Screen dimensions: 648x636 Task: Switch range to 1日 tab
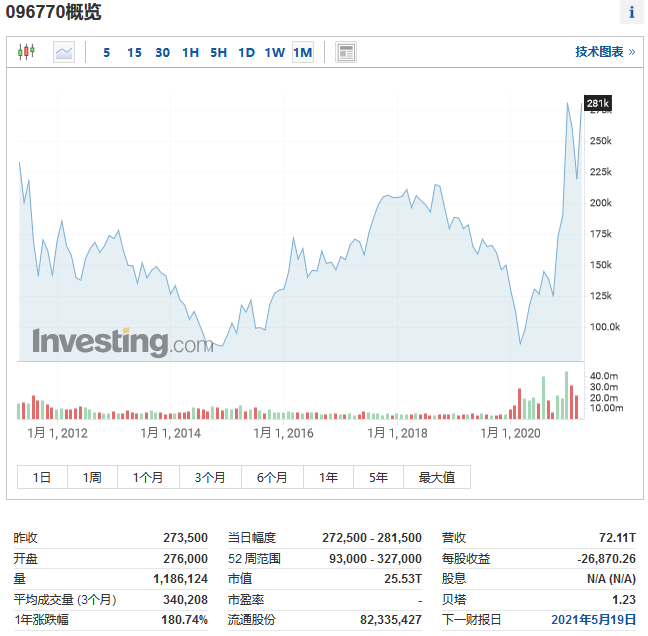pos(42,477)
